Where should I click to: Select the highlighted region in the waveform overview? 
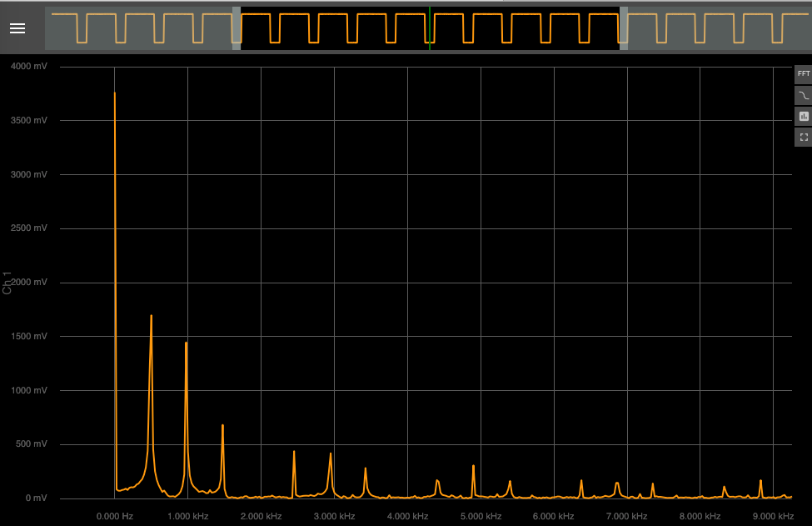[430, 28]
